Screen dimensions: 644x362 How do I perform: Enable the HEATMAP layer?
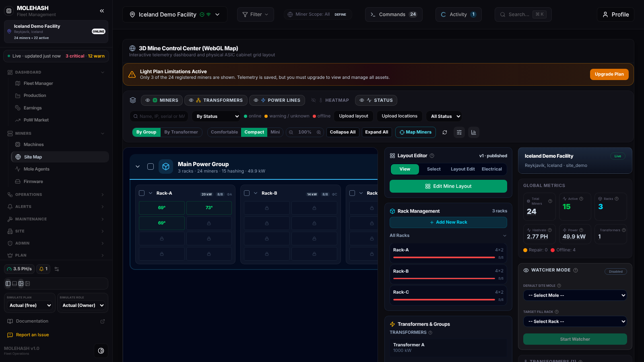point(330,100)
